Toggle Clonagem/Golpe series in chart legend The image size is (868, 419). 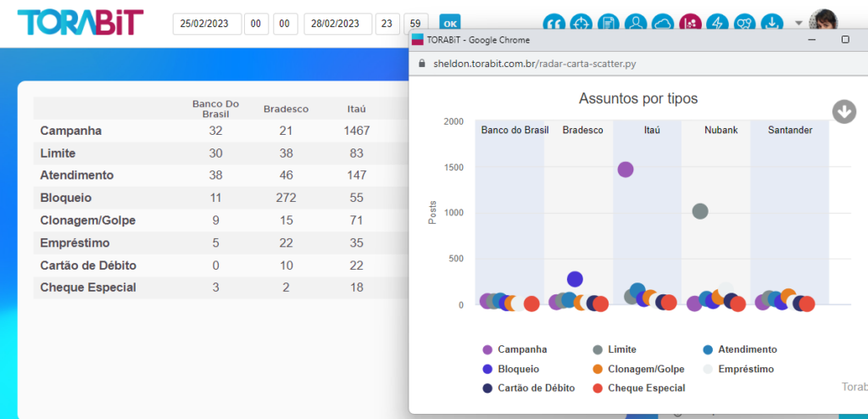(x=638, y=369)
